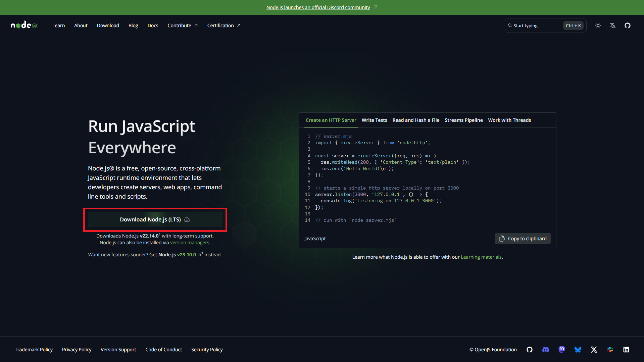Open Trademark Policy footer link
This screenshot has height=362, width=644.
[x=34, y=350]
